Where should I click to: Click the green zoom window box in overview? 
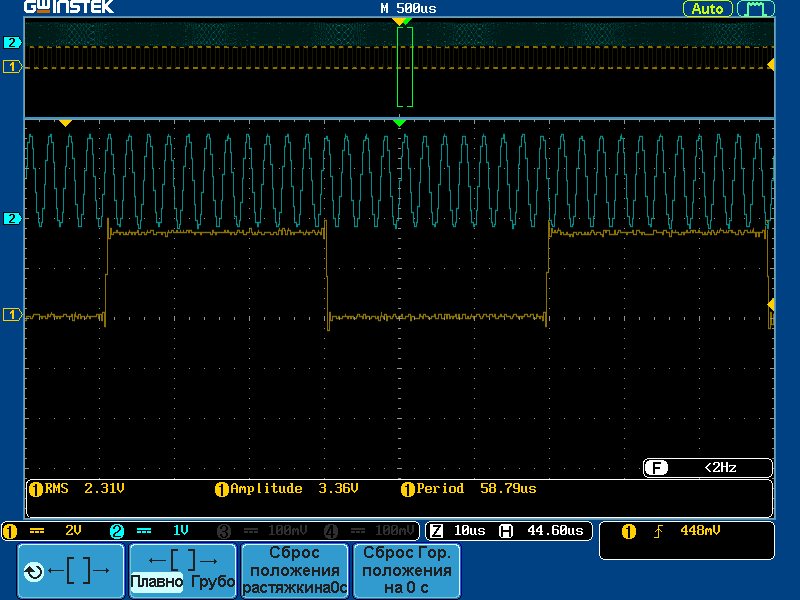coord(404,67)
